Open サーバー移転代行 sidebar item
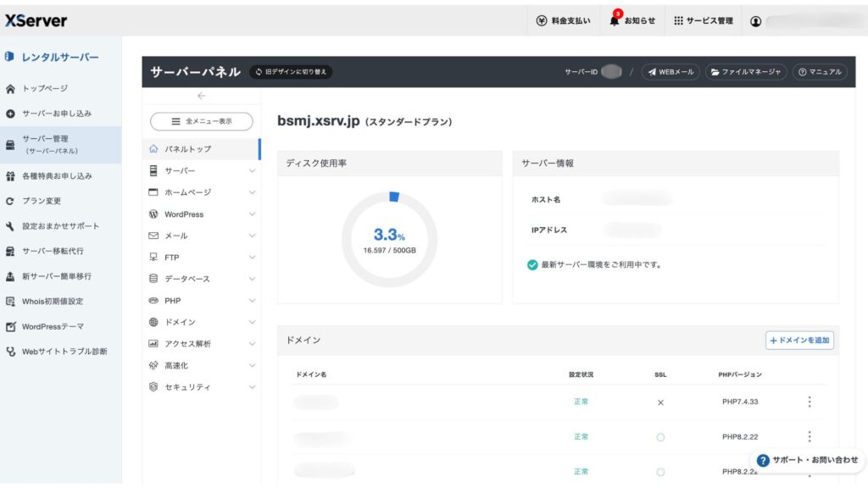The height and width of the screenshot is (488, 868). (53, 251)
